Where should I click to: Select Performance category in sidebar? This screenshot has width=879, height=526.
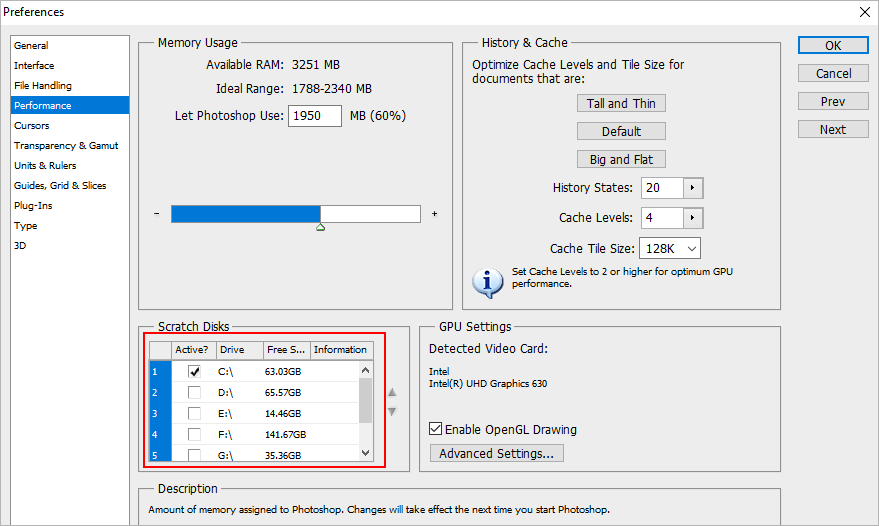(x=70, y=105)
